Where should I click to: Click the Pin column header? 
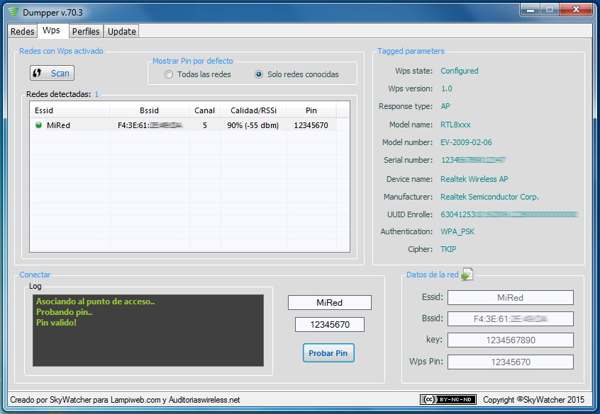click(311, 111)
